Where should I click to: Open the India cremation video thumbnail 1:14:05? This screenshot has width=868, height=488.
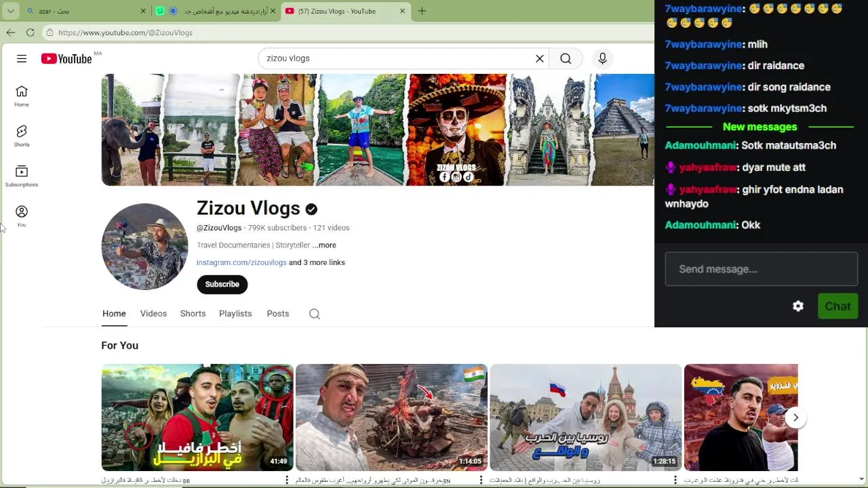pos(391,418)
